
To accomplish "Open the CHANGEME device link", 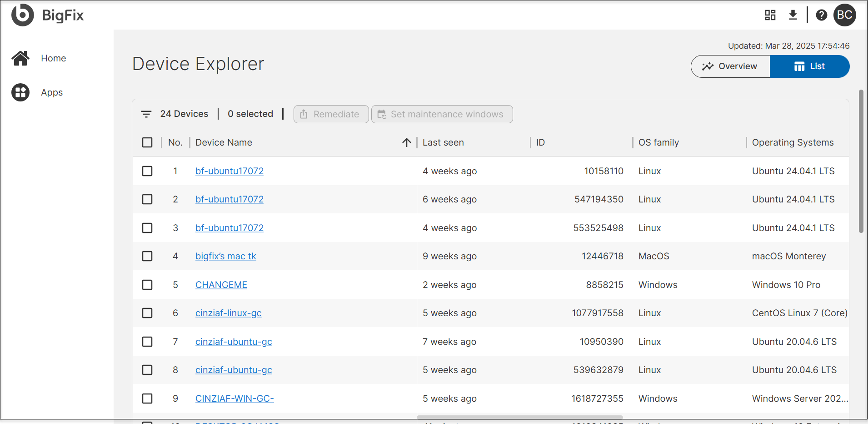I will click(x=221, y=285).
